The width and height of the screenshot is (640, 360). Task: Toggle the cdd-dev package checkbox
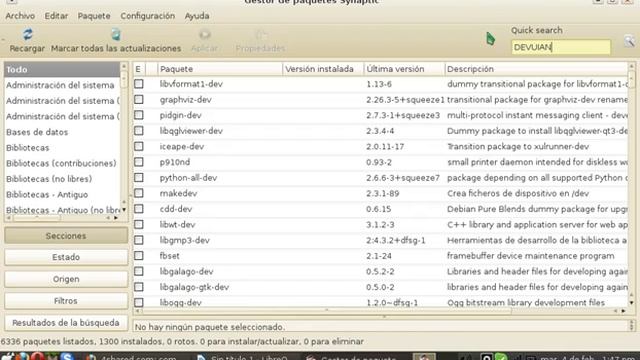(139, 209)
